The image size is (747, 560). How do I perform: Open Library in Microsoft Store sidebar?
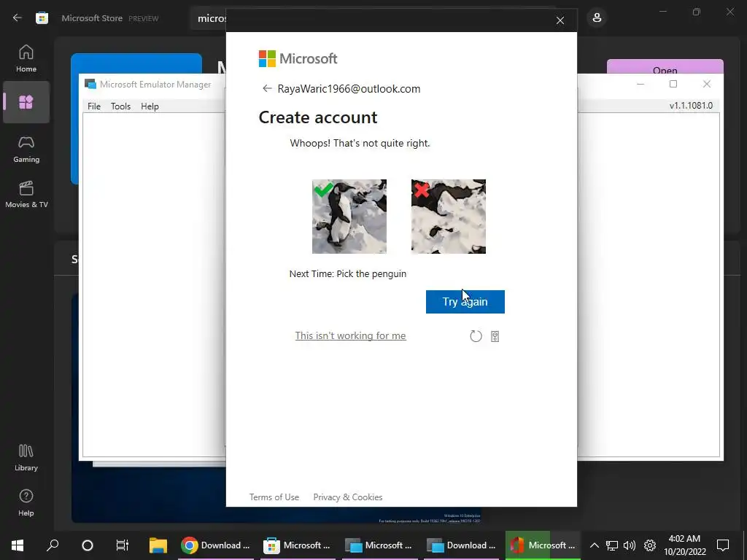point(26,457)
